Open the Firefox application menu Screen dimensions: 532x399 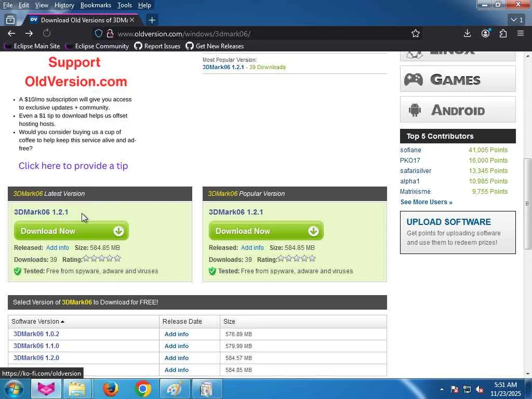[521, 33]
